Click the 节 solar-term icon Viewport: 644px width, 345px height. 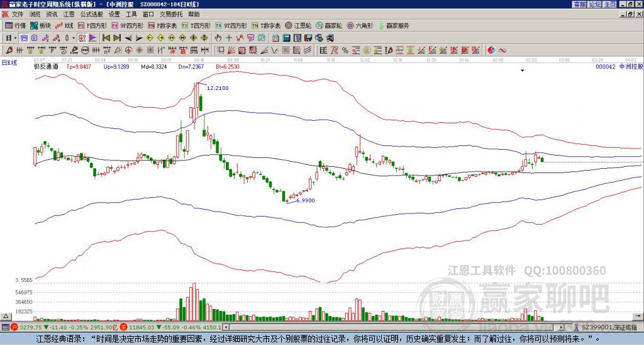click(250, 38)
